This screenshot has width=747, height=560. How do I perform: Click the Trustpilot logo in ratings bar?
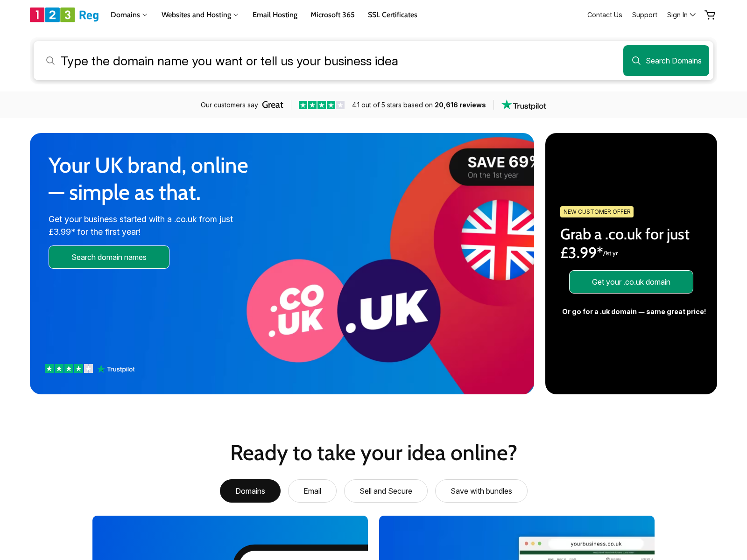(524, 105)
